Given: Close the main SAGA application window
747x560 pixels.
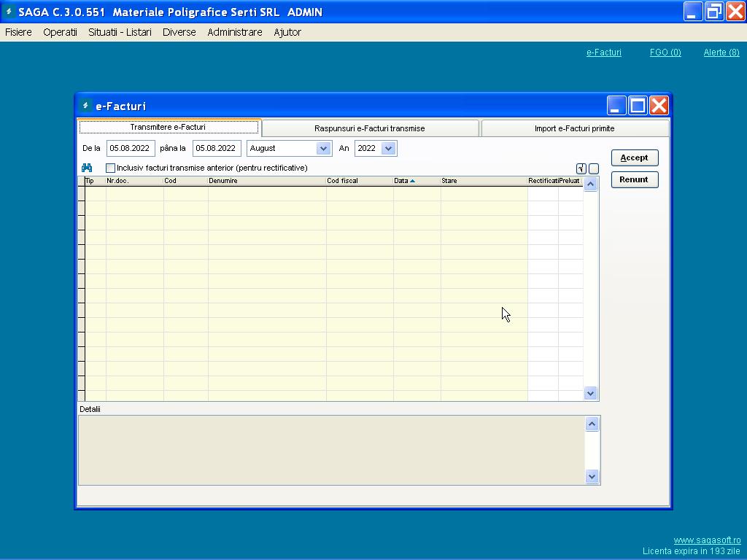Looking at the screenshot, I should click(735, 12).
